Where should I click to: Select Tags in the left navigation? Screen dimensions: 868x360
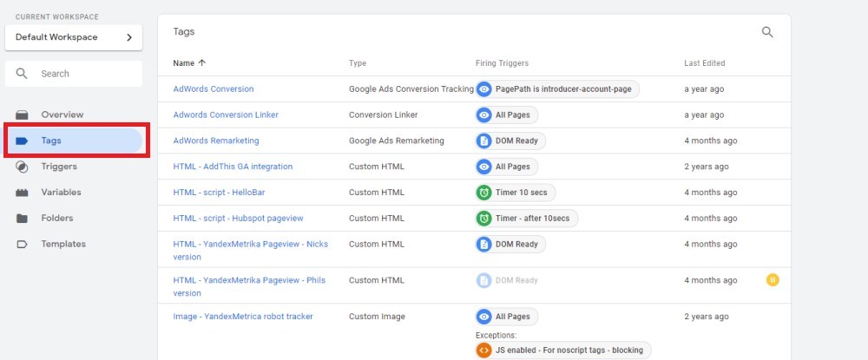51,141
